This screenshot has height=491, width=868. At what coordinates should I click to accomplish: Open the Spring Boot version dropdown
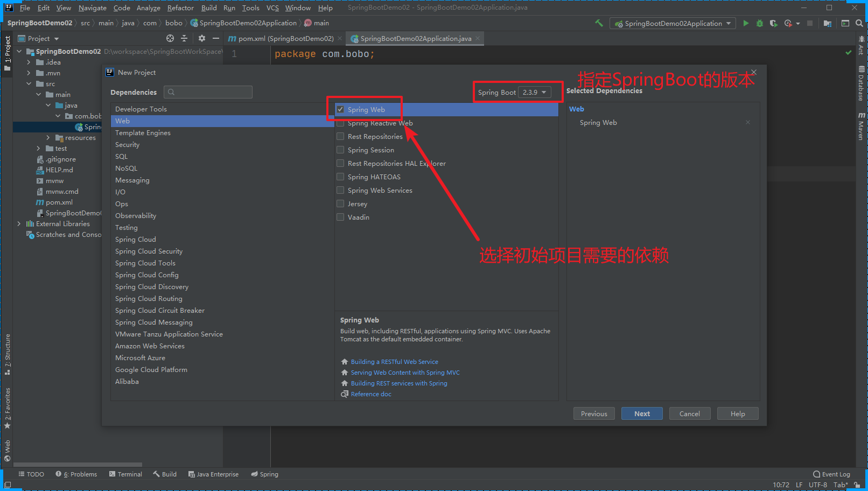pyautogui.click(x=535, y=92)
